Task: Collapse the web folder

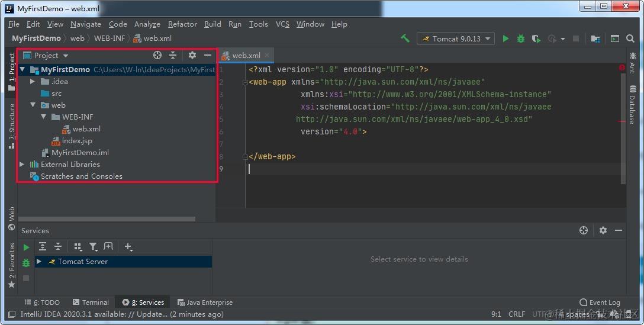Action: click(33, 105)
